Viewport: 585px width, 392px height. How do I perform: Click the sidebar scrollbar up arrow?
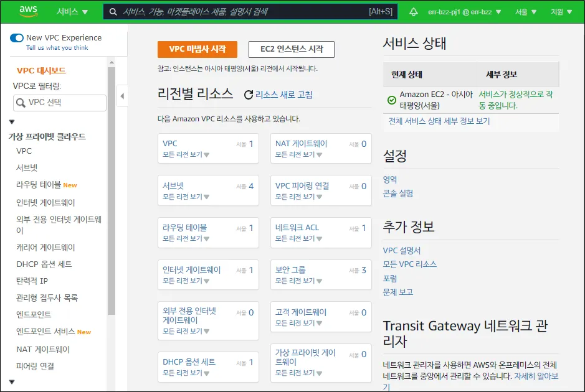click(x=112, y=62)
